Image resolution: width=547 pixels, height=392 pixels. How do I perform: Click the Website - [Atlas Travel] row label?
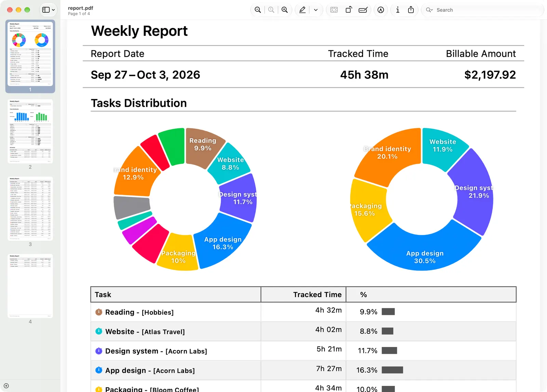145,332
